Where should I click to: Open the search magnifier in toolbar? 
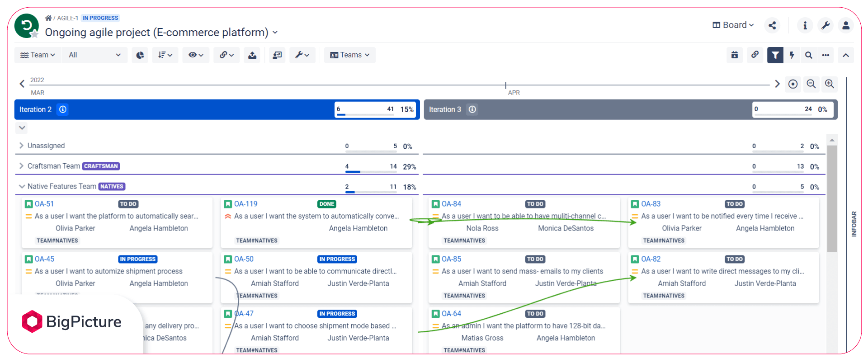pyautogui.click(x=809, y=55)
